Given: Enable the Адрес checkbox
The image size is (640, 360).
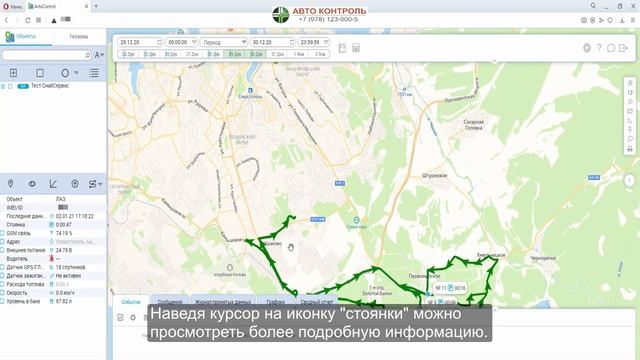Looking at the screenshot, I should click(2, 242).
